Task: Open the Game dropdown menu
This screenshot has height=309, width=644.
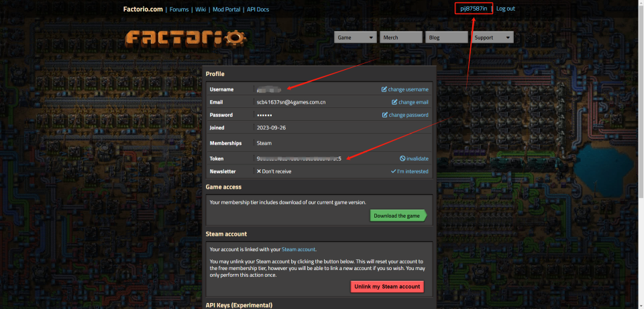Action: point(355,38)
